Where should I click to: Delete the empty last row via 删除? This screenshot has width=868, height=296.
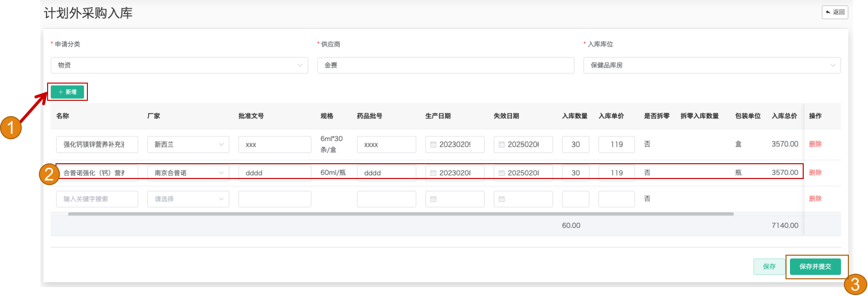pyautogui.click(x=815, y=199)
